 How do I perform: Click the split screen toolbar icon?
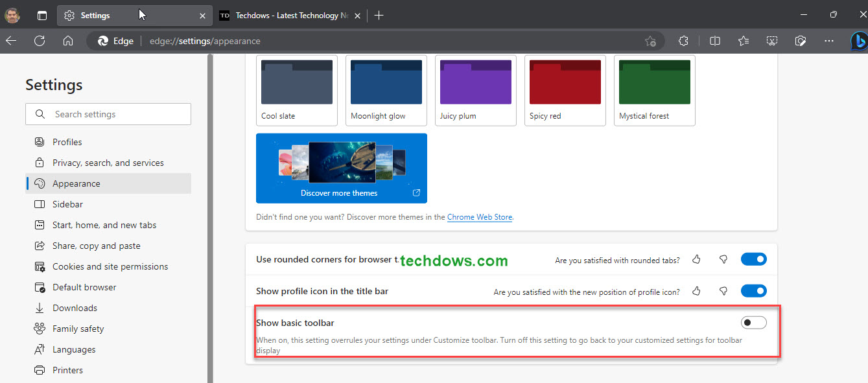[x=714, y=40]
